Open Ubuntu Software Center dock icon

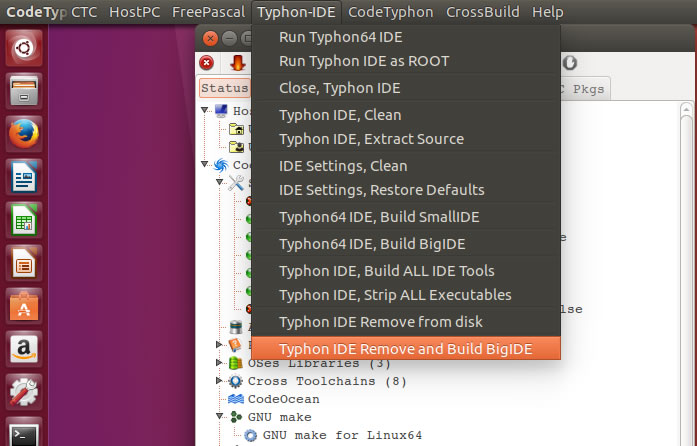click(x=24, y=305)
